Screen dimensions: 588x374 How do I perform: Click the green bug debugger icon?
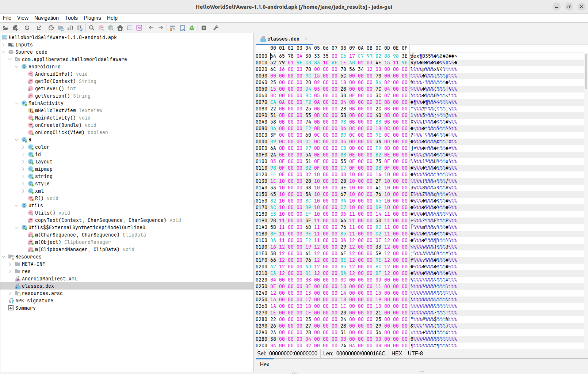(x=192, y=28)
